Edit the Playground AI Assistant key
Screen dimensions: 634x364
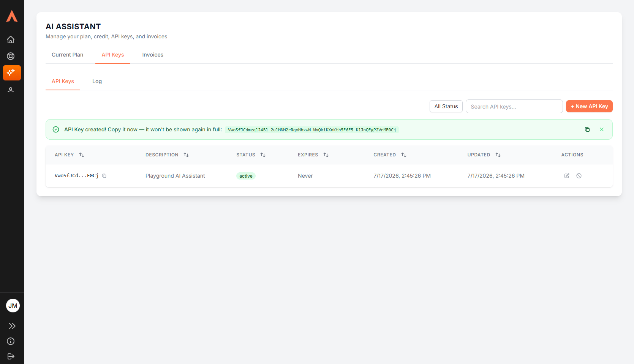(567, 176)
